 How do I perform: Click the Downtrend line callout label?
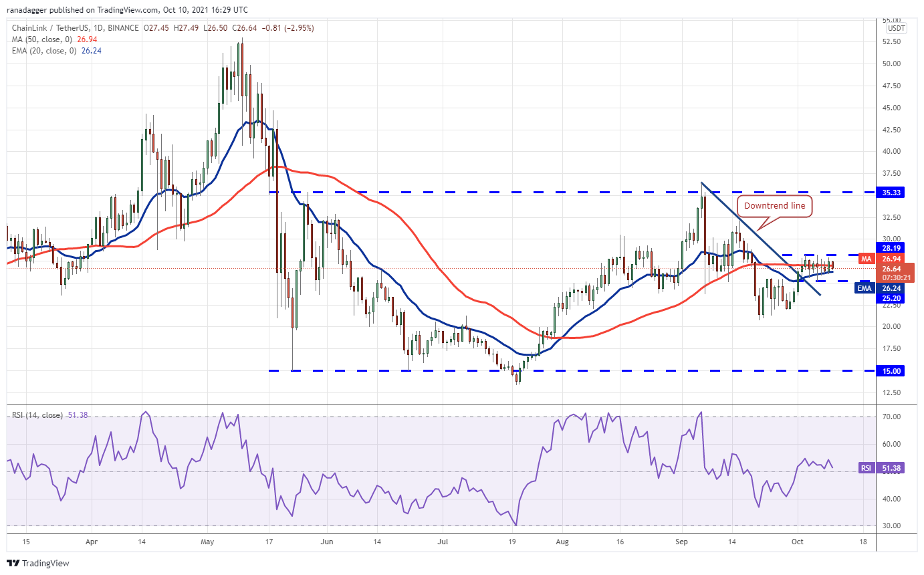coord(774,206)
